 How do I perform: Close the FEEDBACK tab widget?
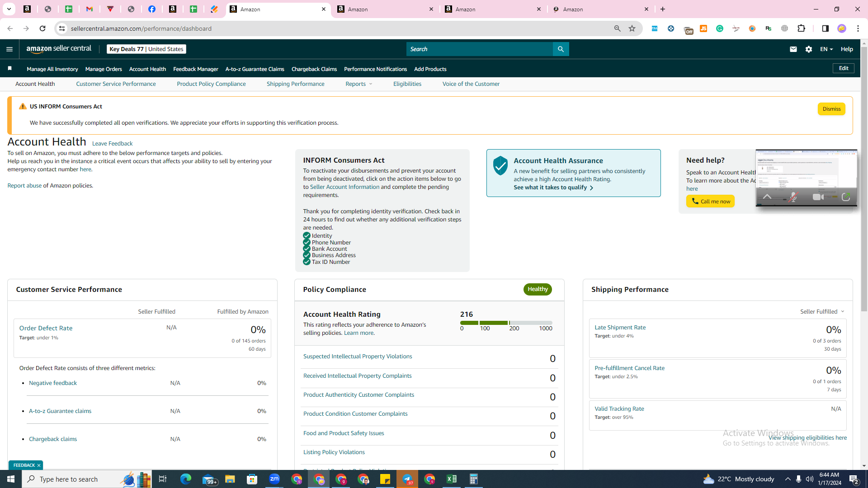pyautogui.click(x=39, y=465)
